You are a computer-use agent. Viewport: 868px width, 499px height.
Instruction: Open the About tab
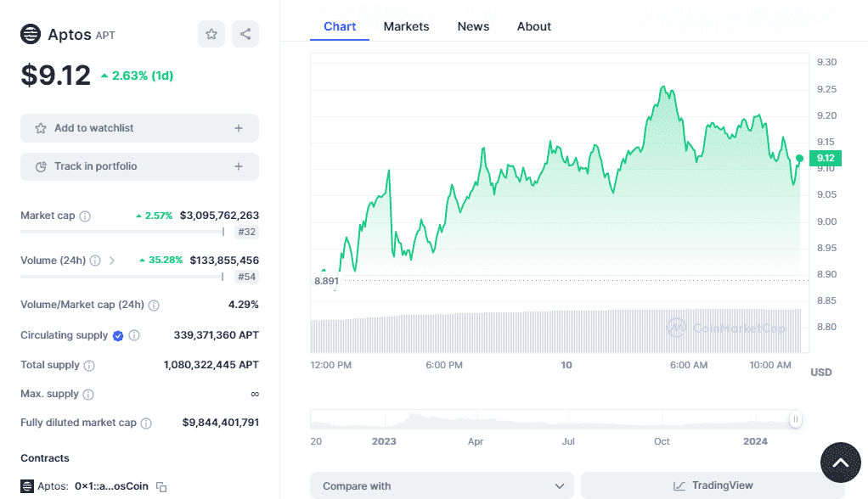point(534,26)
